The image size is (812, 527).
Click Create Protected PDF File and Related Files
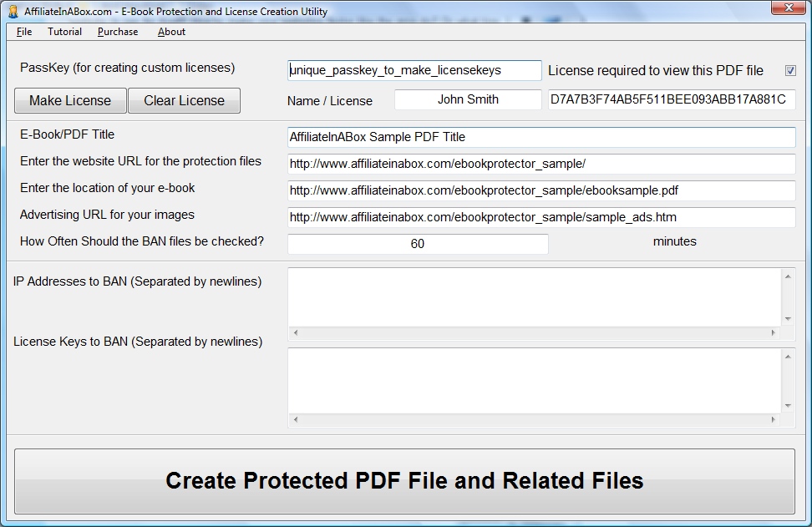[404, 481]
